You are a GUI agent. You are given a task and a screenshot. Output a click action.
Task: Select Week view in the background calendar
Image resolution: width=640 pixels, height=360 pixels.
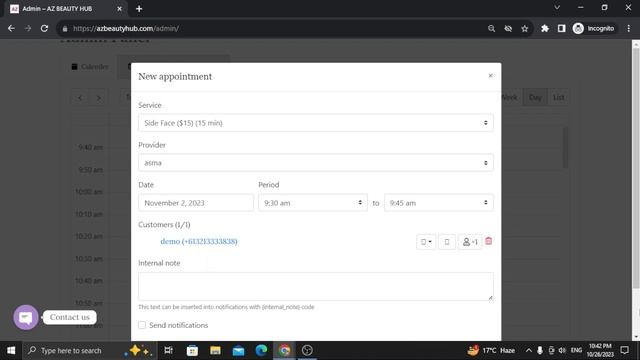pos(509,97)
